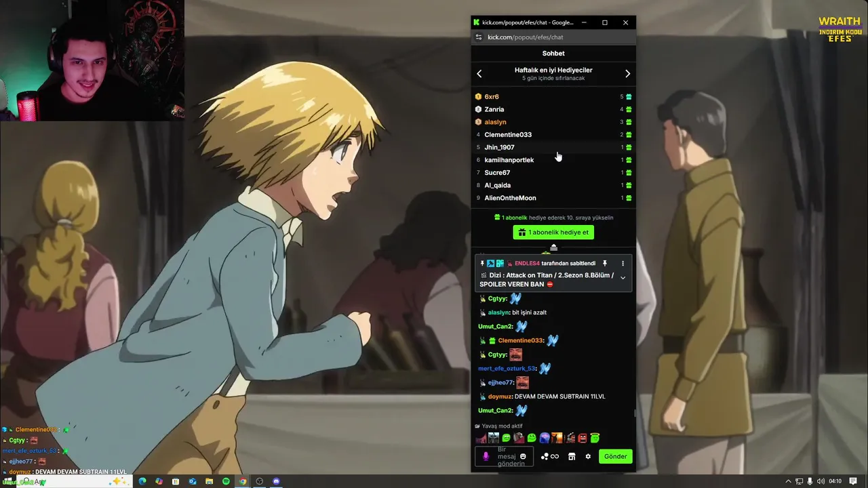The height and width of the screenshot is (488, 868).
Task: Select AlienOntheMoon leaderboard row
Action: pos(553,198)
